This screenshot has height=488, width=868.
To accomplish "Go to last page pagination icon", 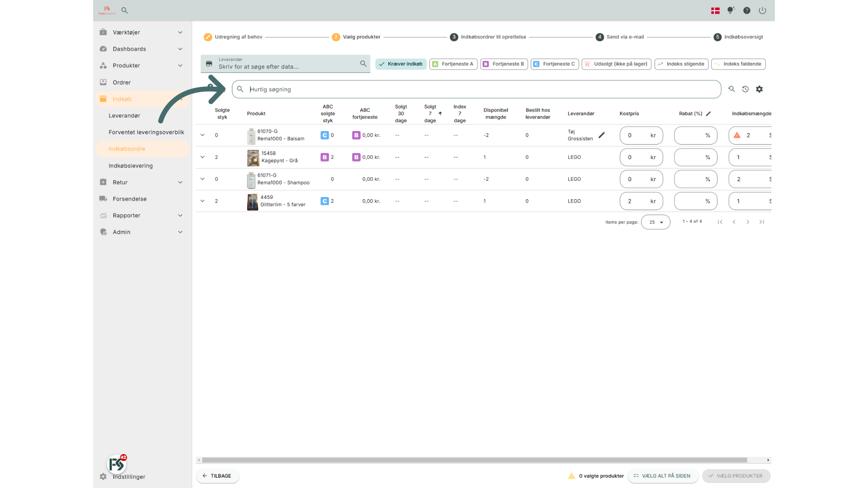I will (x=762, y=222).
